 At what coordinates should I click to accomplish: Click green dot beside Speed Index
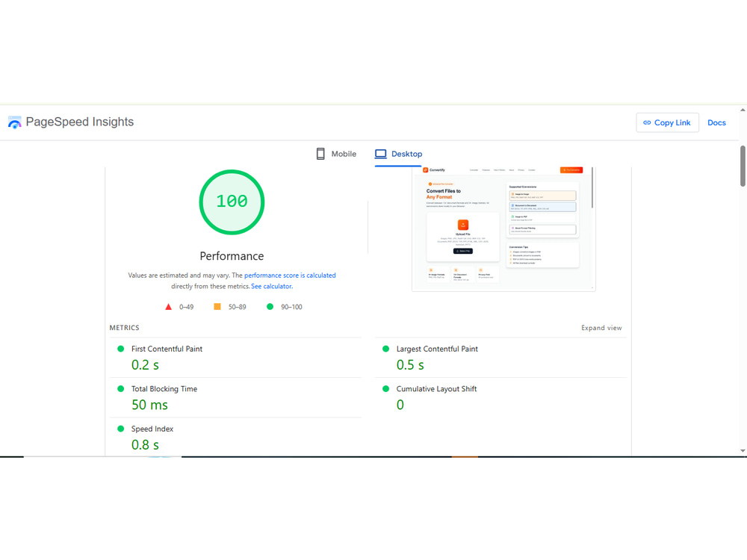tap(121, 429)
